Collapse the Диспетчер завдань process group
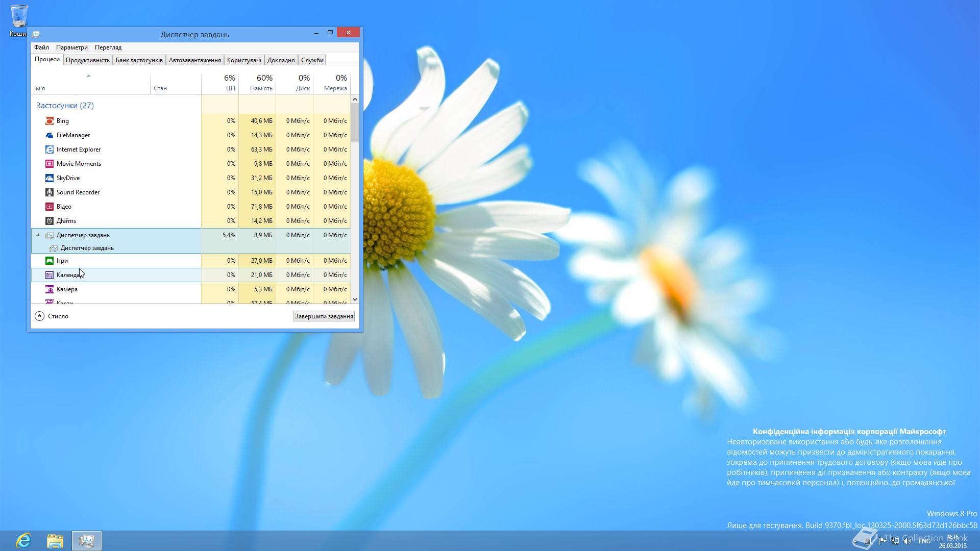The image size is (980, 551). point(38,235)
